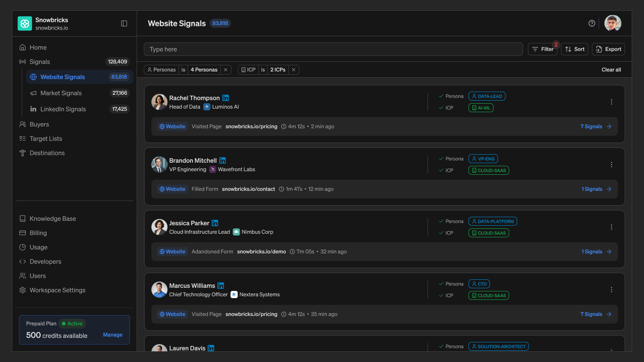Remove the Personas filter chip
644x362 pixels.
pyautogui.click(x=226, y=70)
